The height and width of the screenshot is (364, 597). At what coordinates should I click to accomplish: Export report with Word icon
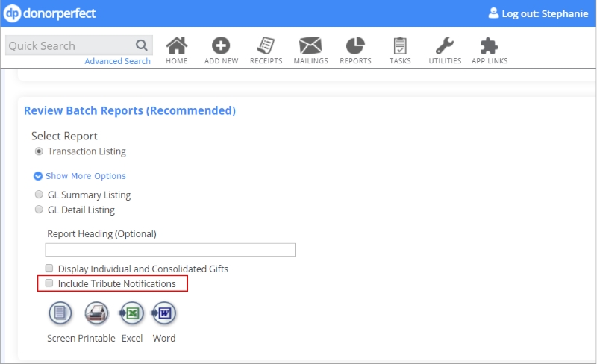pyautogui.click(x=164, y=313)
